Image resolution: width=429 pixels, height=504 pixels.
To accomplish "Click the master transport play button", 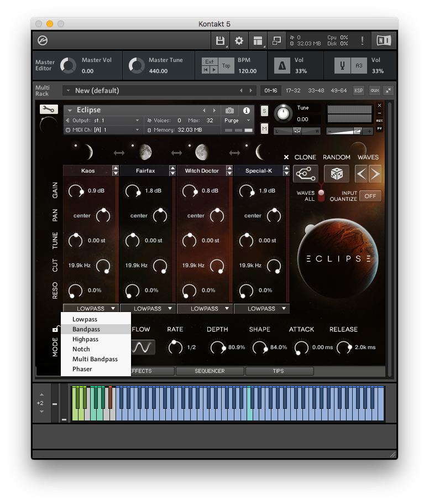I will [x=213, y=70].
